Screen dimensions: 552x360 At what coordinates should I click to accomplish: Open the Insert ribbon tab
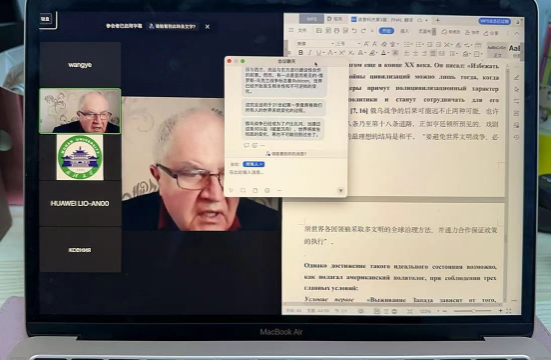point(404,31)
